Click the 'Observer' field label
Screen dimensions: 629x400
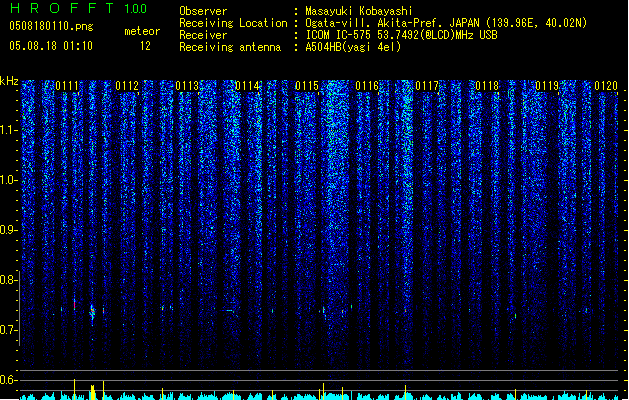click(203, 11)
